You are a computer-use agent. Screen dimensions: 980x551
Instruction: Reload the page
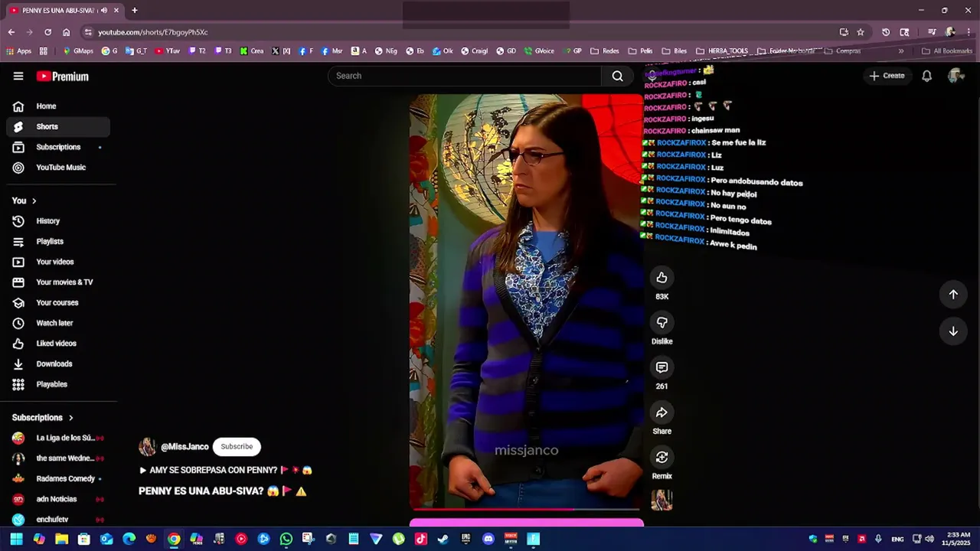[47, 32]
